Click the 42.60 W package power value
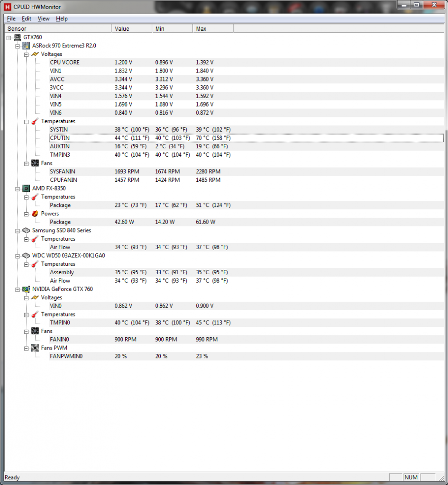The height and width of the screenshot is (485, 448). point(124,222)
